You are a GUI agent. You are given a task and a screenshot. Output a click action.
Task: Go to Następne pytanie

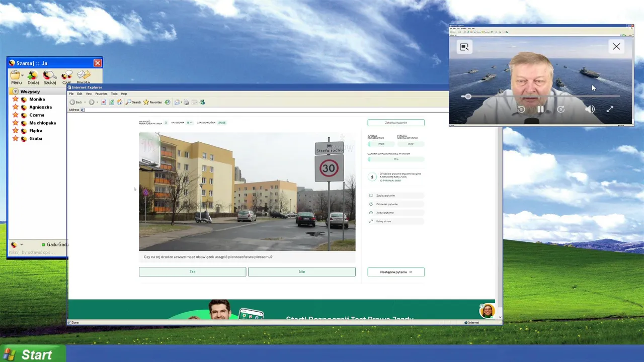tap(396, 272)
